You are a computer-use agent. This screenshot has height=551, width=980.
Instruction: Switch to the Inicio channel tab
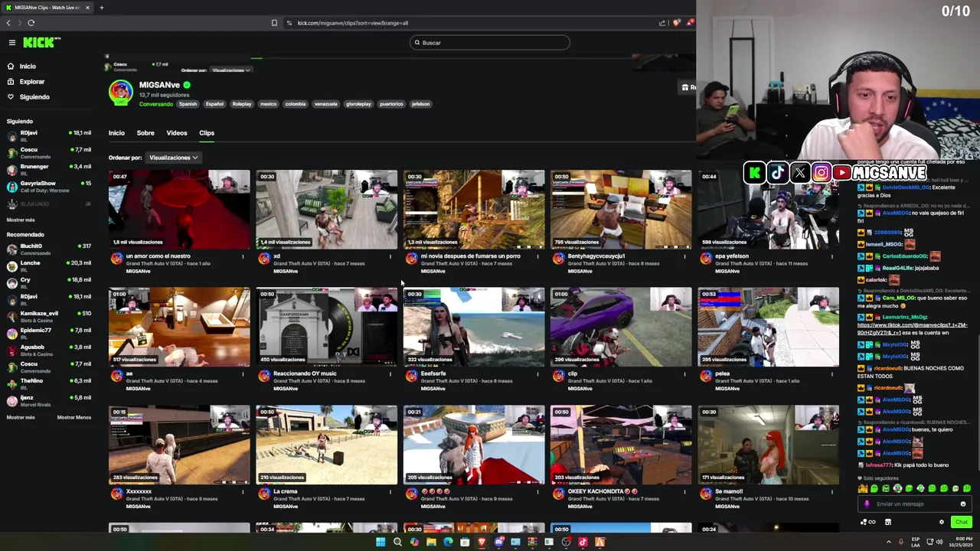(x=116, y=133)
